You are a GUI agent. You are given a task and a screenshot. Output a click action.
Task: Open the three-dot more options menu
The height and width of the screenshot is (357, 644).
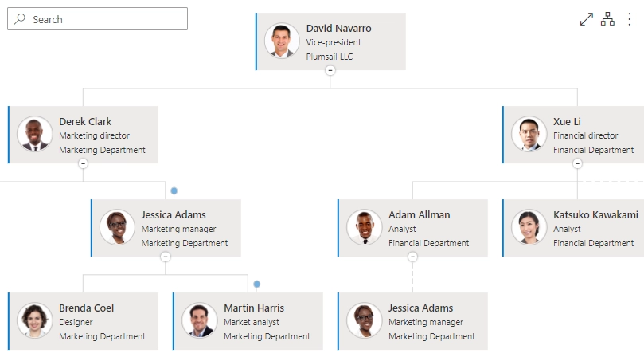click(629, 19)
